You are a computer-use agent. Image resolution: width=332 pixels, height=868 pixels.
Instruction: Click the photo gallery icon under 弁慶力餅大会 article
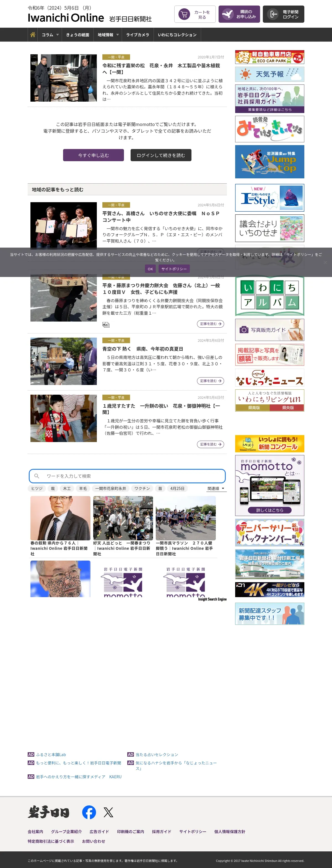coord(106,325)
